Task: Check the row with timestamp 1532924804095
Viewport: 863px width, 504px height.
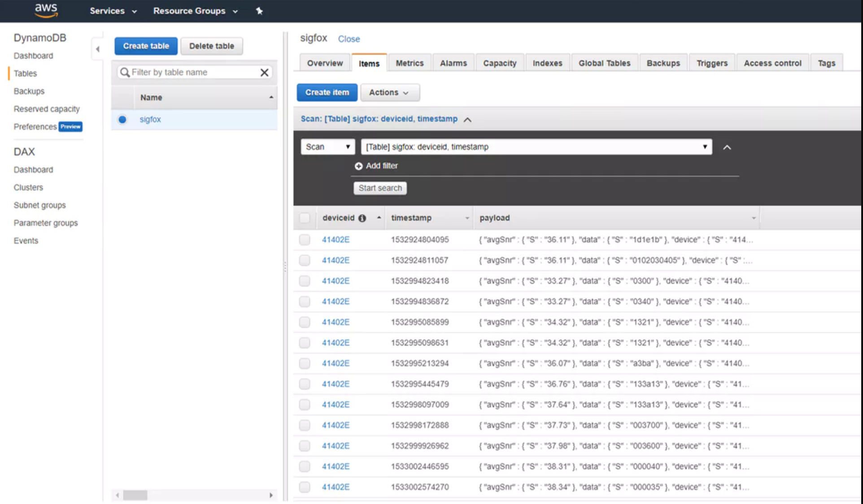Action: [305, 239]
